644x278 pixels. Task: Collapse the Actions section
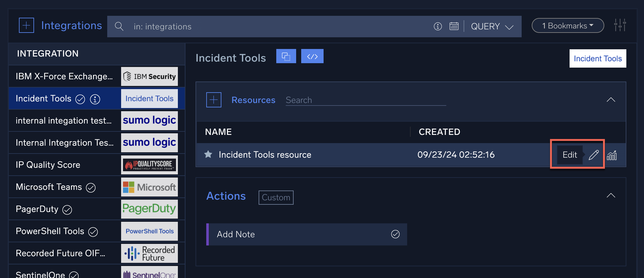tap(611, 196)
